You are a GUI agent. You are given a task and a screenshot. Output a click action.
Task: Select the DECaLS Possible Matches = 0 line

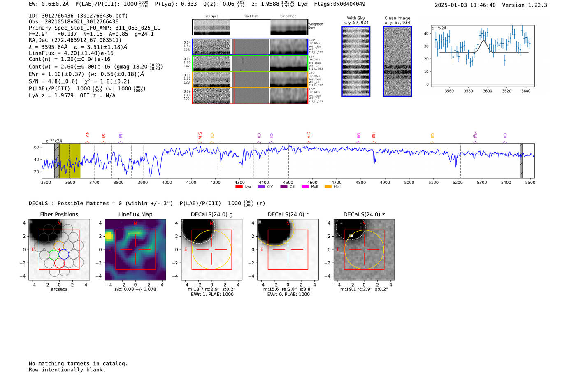pyautogui.click(x=101, y=204)
